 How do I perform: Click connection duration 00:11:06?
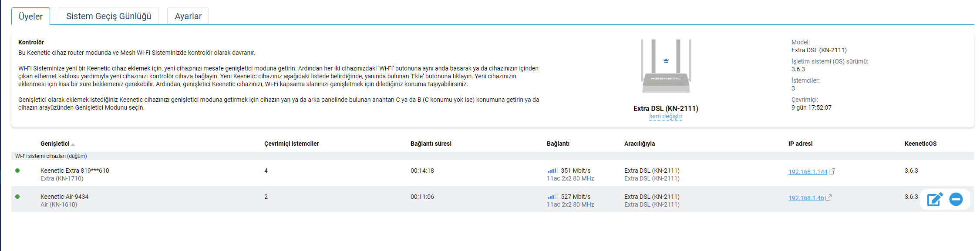422,197
